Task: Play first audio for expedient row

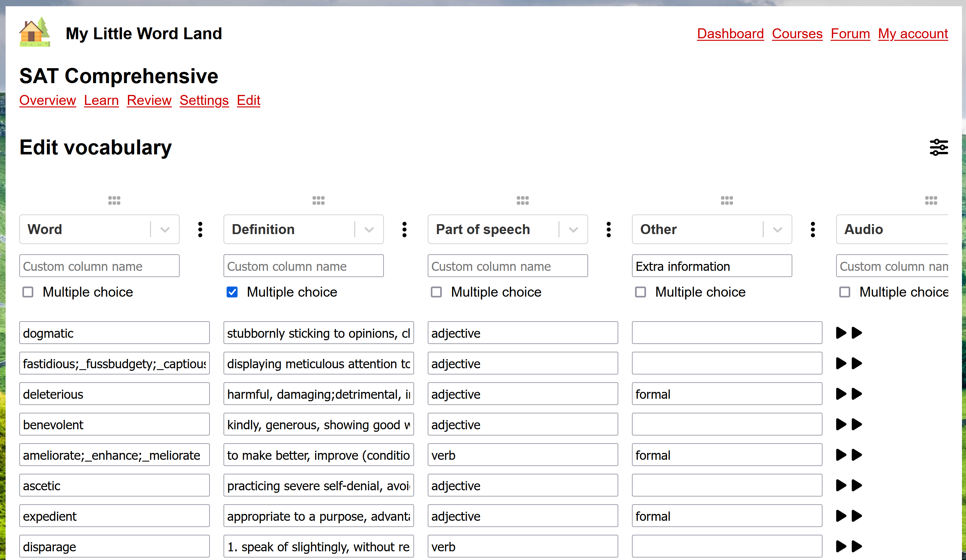Action: 841,515
